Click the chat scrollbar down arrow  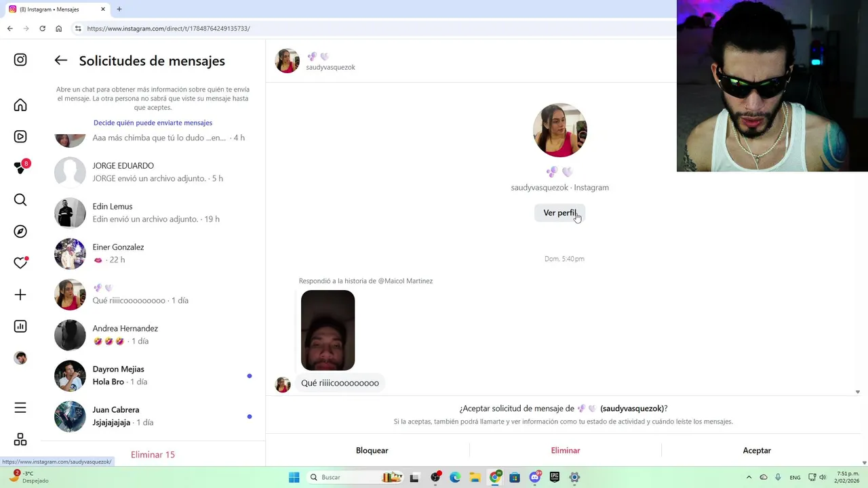coord(857,392)
